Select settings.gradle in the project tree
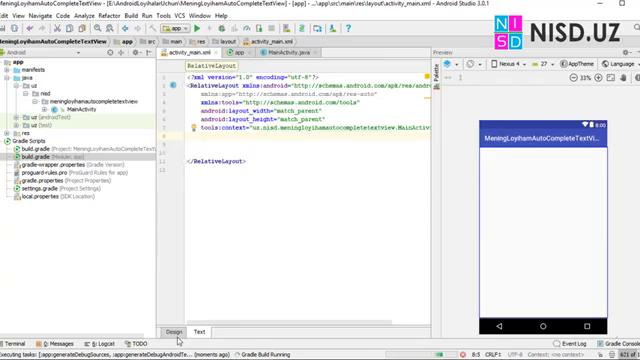Image resolution: width=640 pixels, height=360 pixels. [x=57, y=189]
